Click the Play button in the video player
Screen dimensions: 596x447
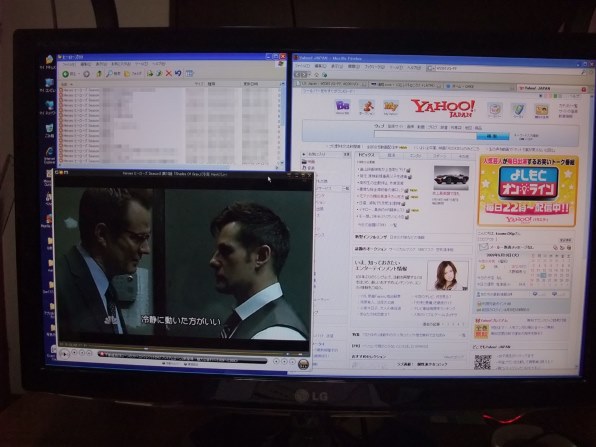coord(65,354)
